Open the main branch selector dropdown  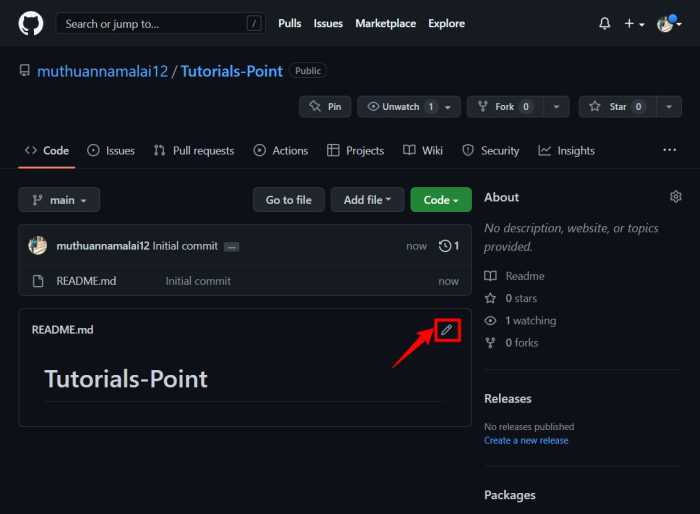click(x=59, y=200)
